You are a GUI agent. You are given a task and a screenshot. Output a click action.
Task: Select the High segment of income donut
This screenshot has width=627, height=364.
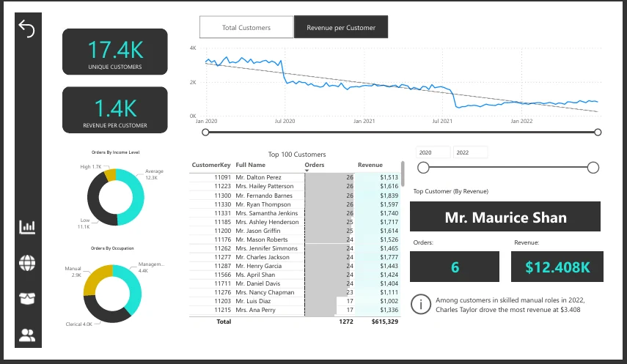[x=110, y=175]
